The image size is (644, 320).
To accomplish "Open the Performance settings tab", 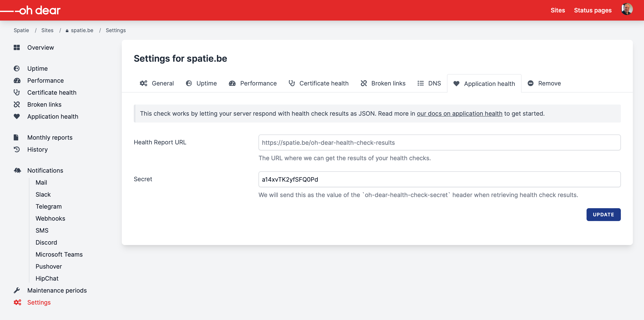I will pyautogui.click(x=253, y=83).
